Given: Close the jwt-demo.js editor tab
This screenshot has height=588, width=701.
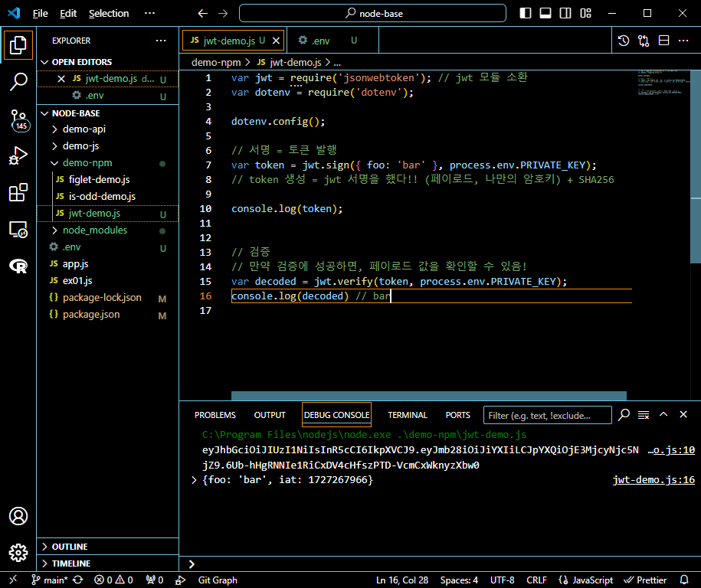Looking at the screenshot, I should tap(277, 41).
